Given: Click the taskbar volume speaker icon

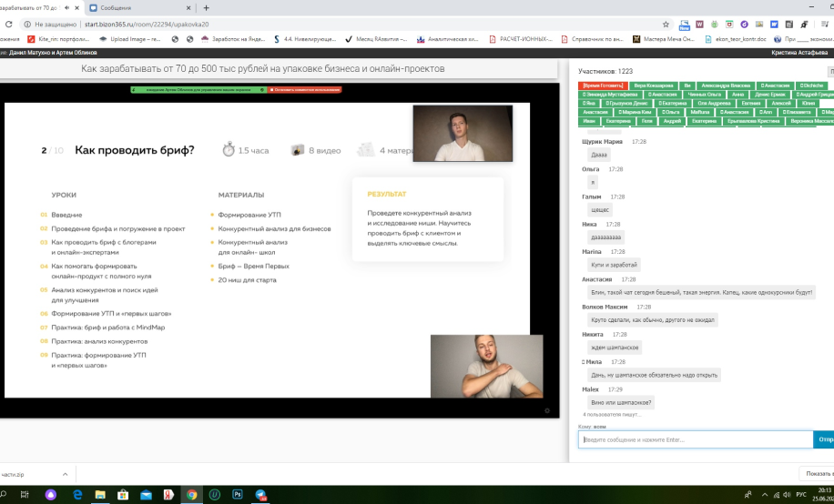Looking at the screenshot, I should 786,495.
